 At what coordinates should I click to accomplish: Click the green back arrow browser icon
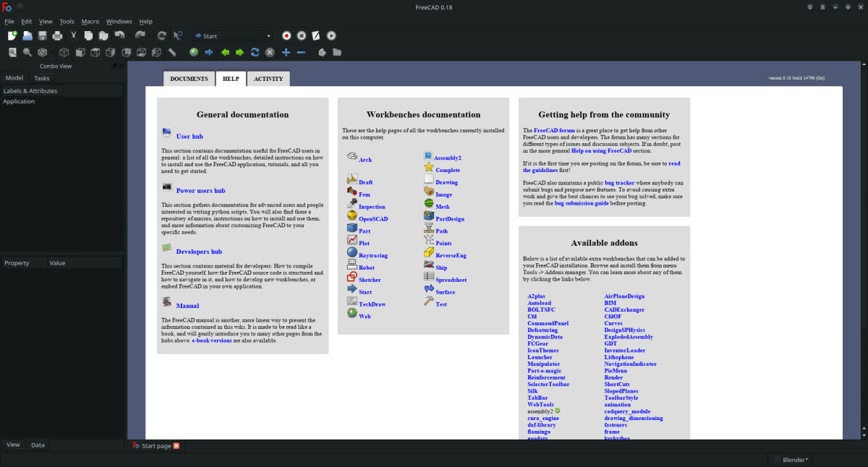(x=224, y=52)
